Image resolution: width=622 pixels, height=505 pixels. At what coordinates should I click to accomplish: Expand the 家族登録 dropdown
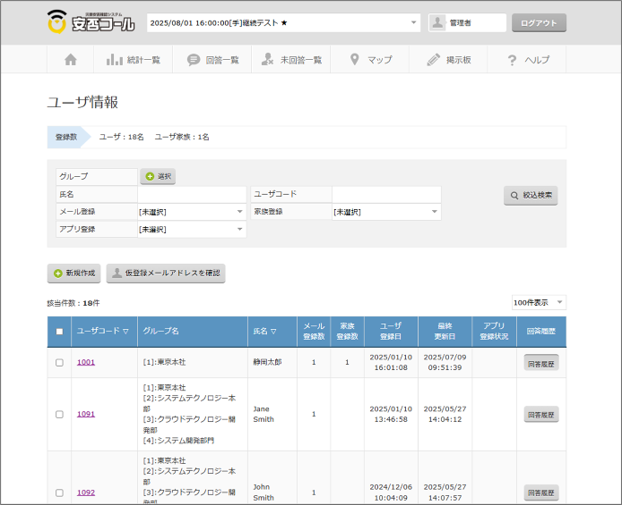click(386, 212)
